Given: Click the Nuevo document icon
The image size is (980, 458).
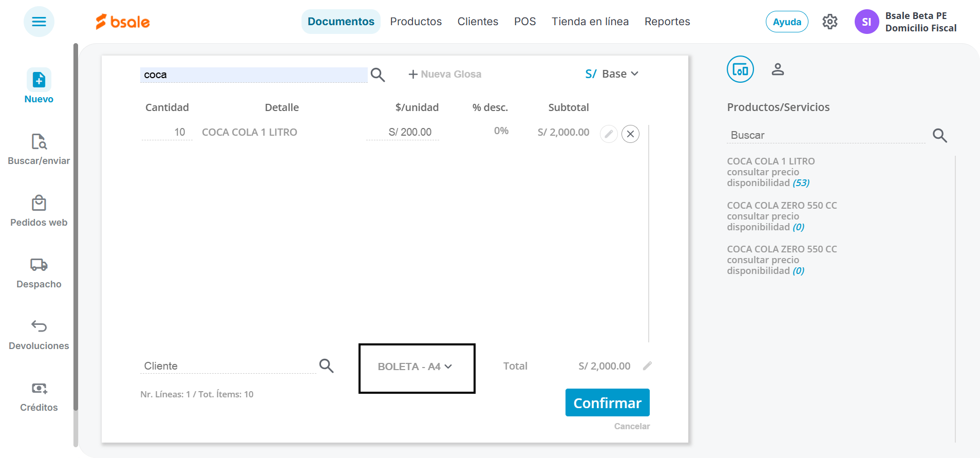Looking at the screenshot, I should coord(39,80).
